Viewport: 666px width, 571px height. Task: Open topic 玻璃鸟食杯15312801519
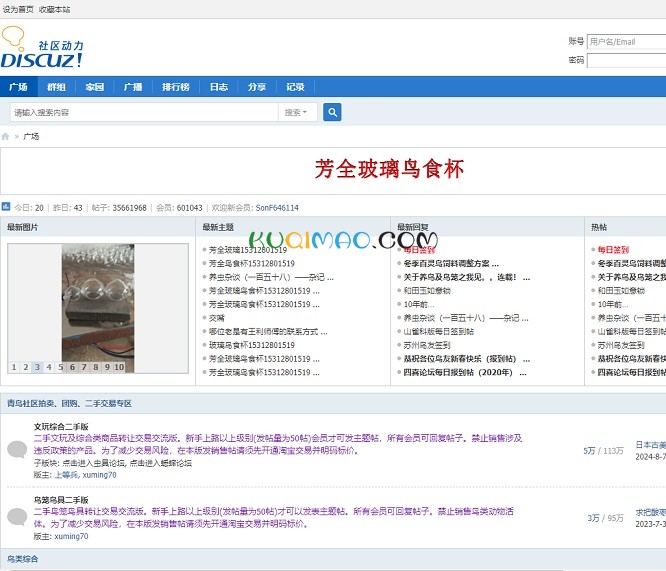coord(251,345)
